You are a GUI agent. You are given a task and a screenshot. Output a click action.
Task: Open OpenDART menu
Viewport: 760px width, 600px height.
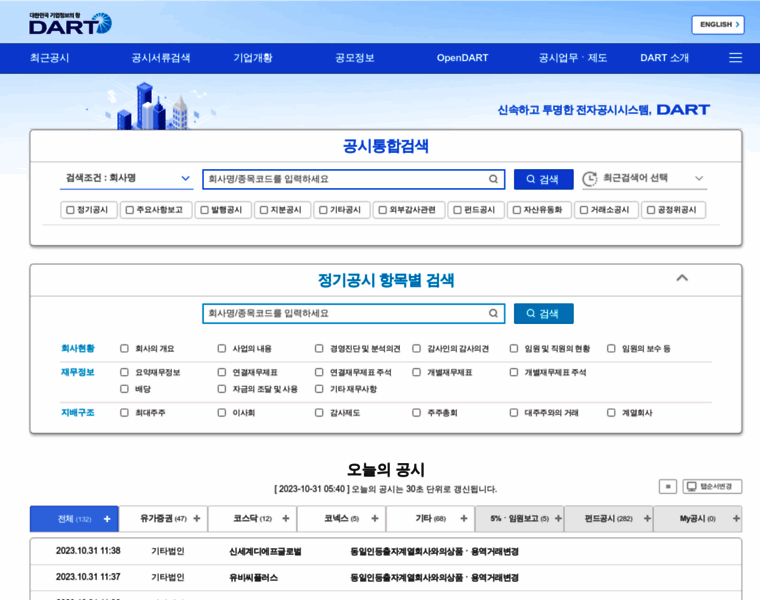(x=462, y=58)
